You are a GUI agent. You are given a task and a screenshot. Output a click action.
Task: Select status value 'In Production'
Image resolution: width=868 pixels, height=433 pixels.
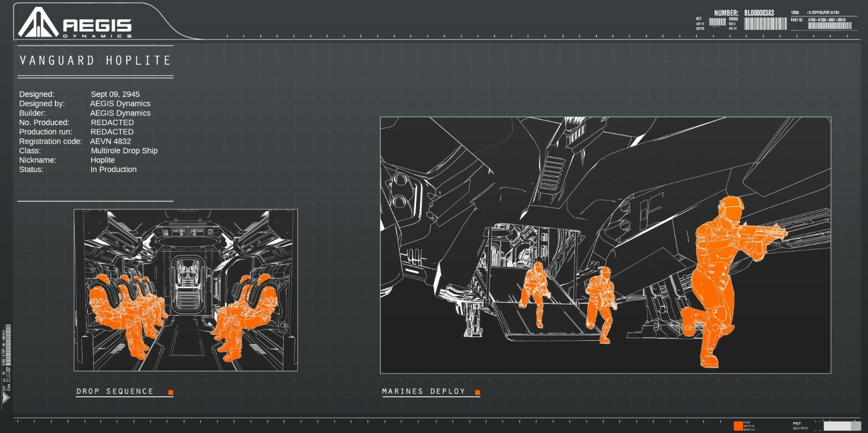(113, 169)
